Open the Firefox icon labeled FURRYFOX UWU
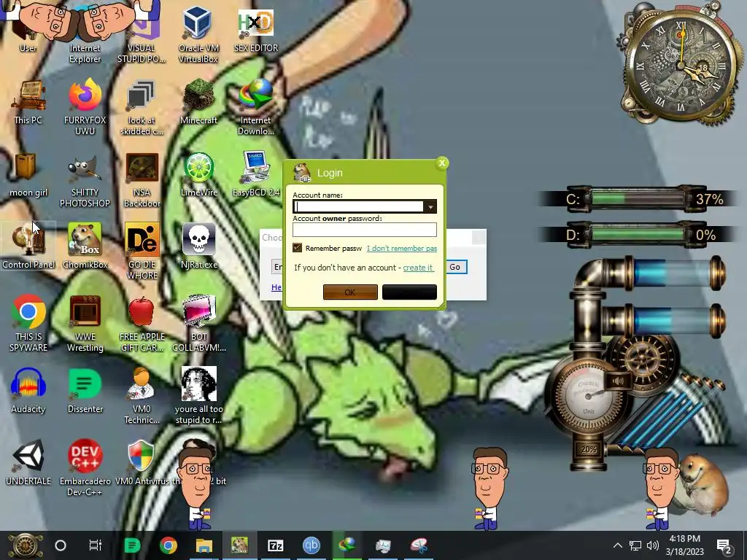Viewport: 747px width, 560px height. pyautogui.click(x=85, y=107)
